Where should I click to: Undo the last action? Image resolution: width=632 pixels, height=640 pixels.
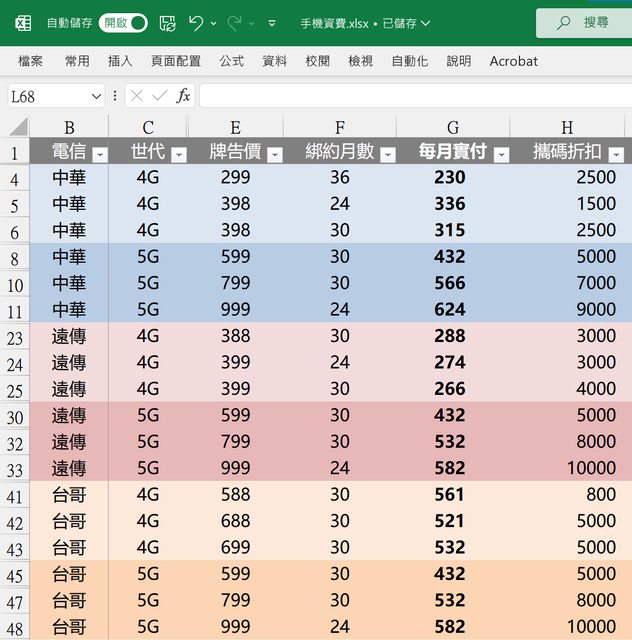click(196, 22)
